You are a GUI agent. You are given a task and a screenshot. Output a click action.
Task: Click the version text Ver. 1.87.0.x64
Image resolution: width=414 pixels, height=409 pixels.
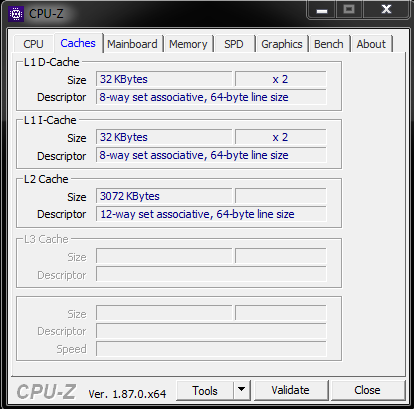coord(127,394)
